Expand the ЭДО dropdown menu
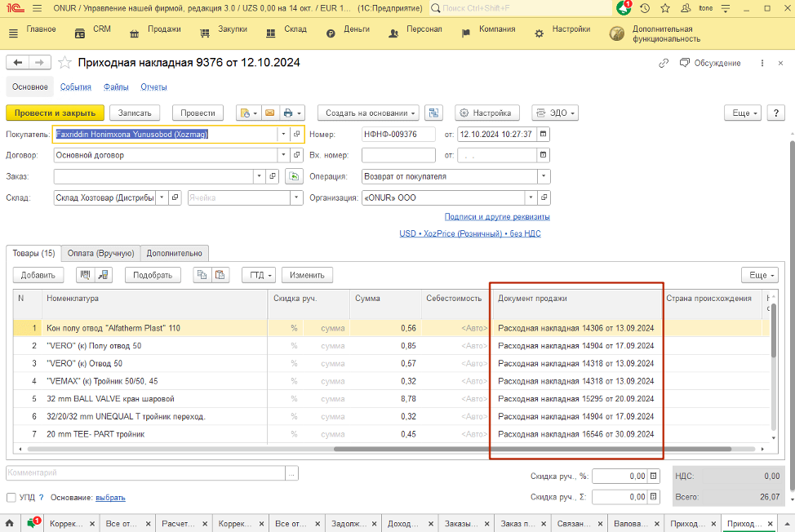This screenshot has width=795, height=532. click(555, 113)
